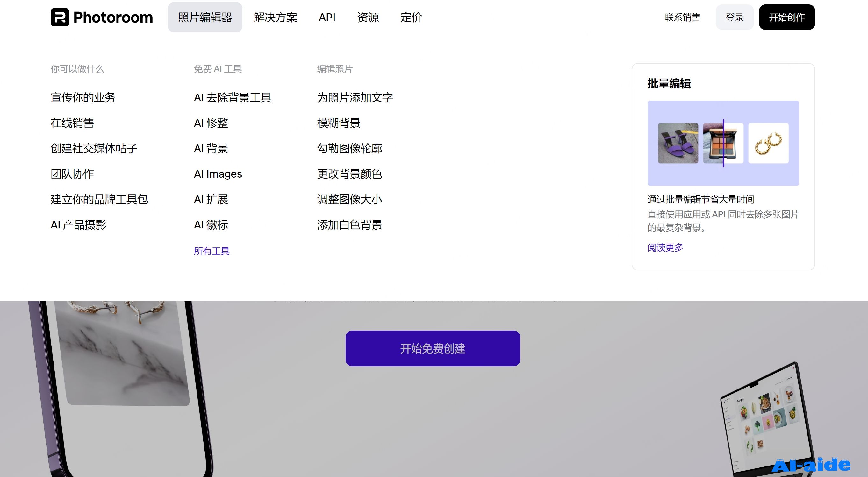The width and height of the screenshot is (868, 477).
Task: Click the eyeshadow palette thumbnail
Action: tap(723, 143)
